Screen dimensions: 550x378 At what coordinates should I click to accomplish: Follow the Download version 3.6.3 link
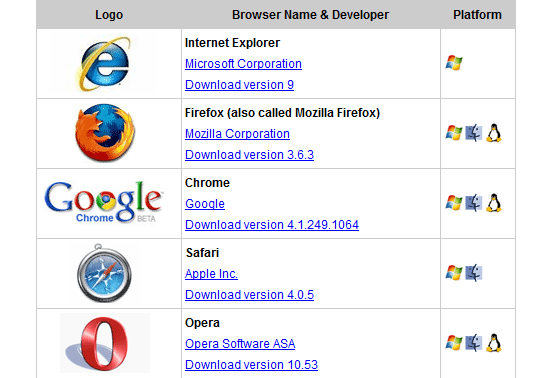pos(249,155)
